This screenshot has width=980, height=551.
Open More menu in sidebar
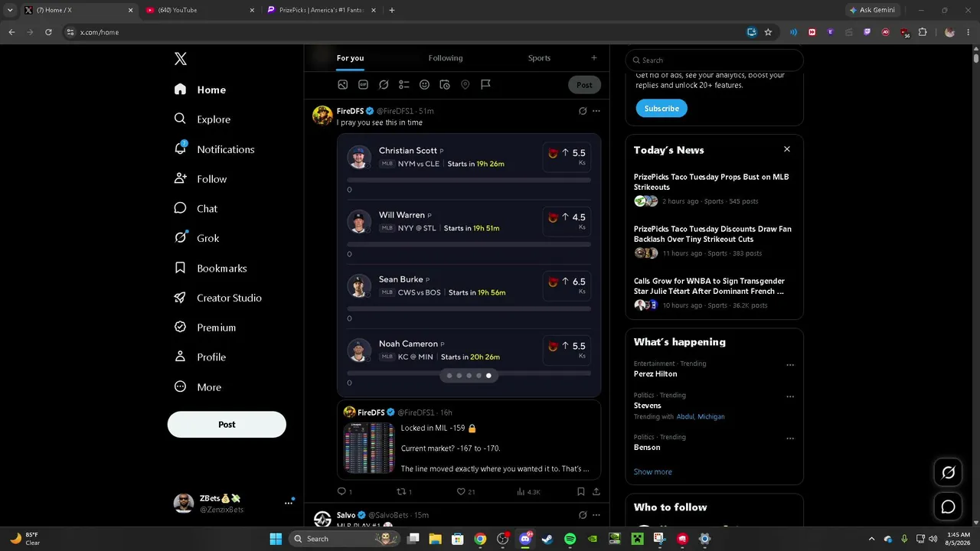tap(198, 386)
